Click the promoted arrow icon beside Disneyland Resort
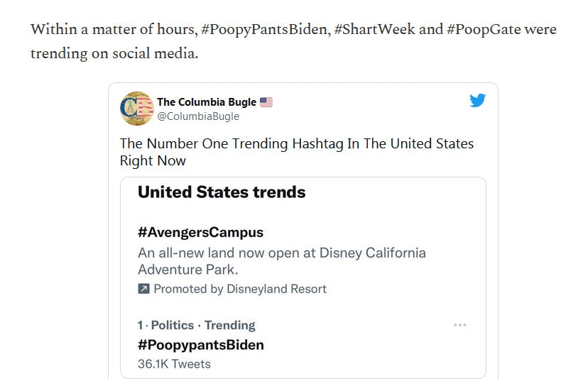 [143, 289]
